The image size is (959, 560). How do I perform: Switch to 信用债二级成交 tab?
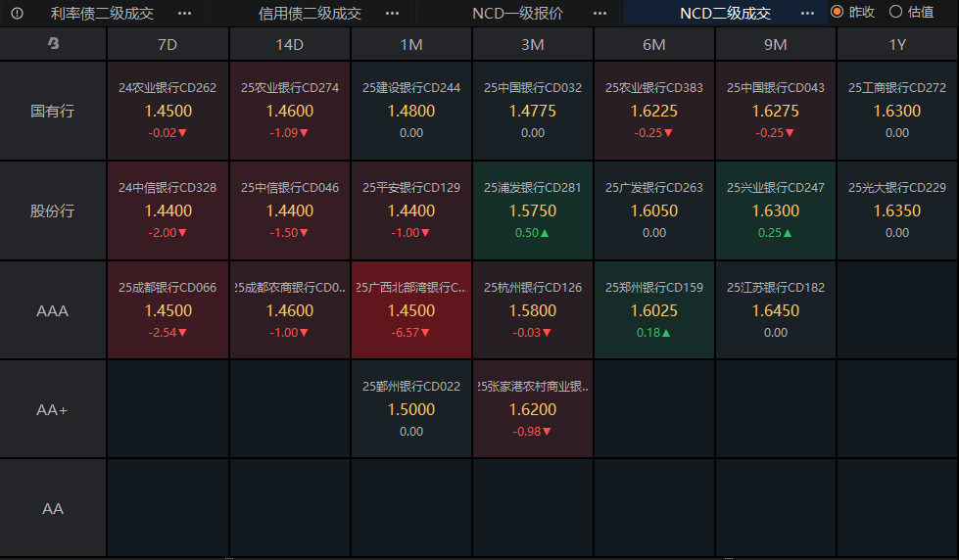(x=310, y=14)
